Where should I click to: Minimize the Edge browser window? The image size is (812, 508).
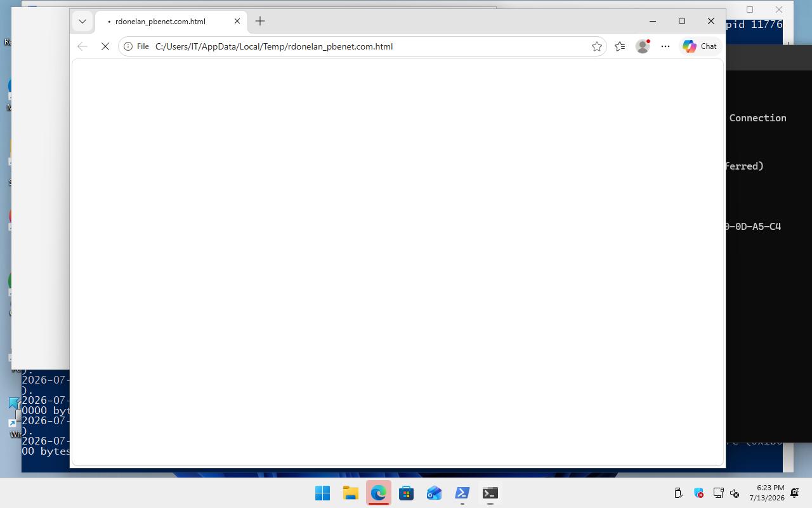[x=653, y=21]
